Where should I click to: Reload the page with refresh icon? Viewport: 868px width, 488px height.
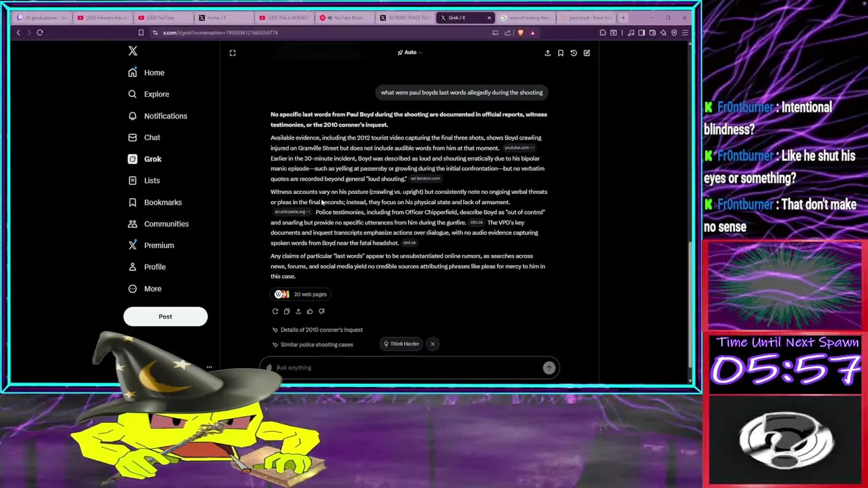(40, 33)
